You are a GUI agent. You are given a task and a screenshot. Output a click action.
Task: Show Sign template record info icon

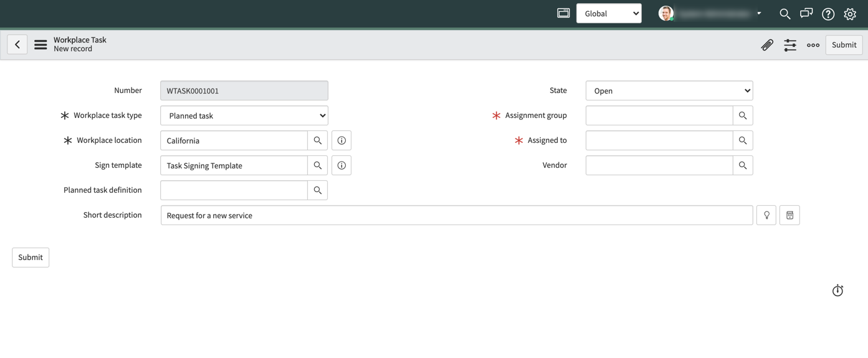[x=341, y=165]
